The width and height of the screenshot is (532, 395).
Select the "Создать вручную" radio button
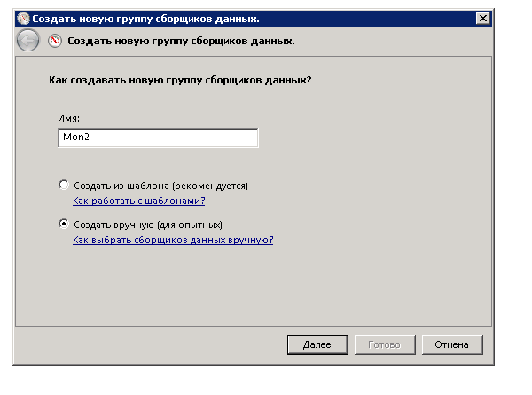[63, 224]
